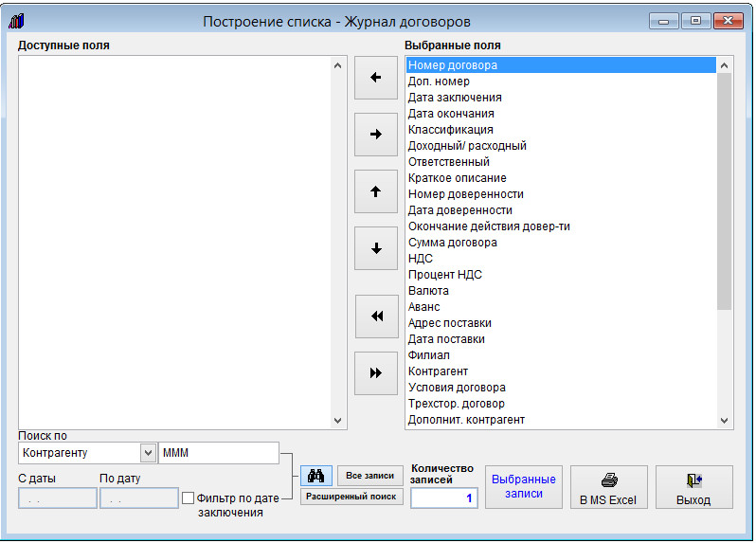Select Дата заключения field

click(x=562, y=98)
